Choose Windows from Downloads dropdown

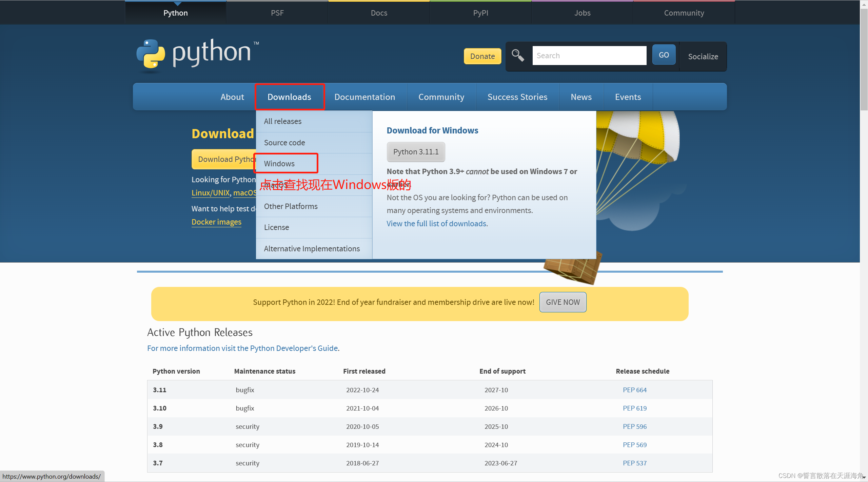(x=314, y=164)
